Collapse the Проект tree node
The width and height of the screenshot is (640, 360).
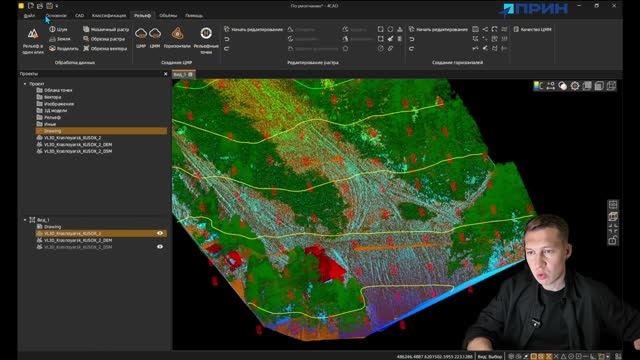coord(24,84)
